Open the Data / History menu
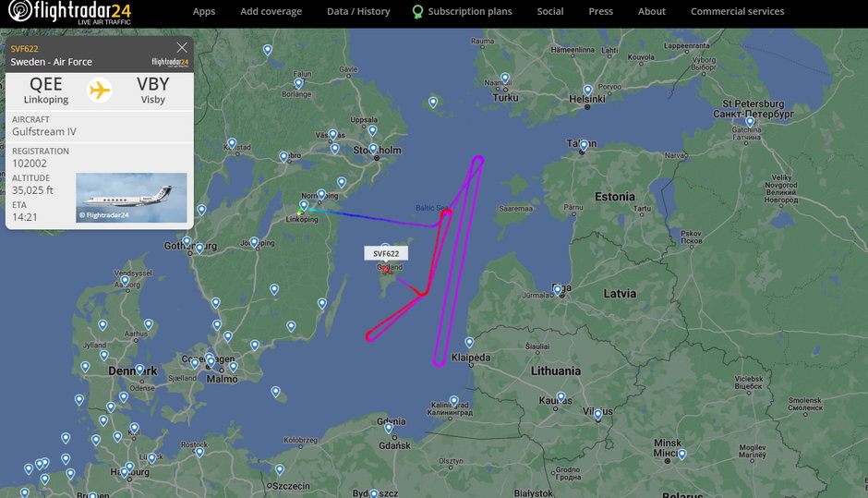The width and height of the screenshot is (868, 498). click(358, 11)
